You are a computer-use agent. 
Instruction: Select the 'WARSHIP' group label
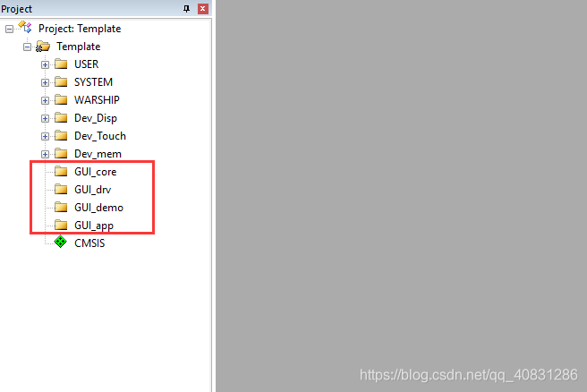(97, 100)
